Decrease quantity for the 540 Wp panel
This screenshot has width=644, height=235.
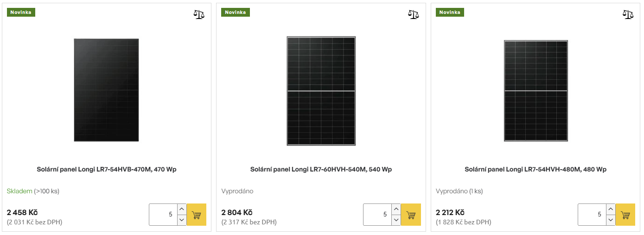click(x=396, y=220)
